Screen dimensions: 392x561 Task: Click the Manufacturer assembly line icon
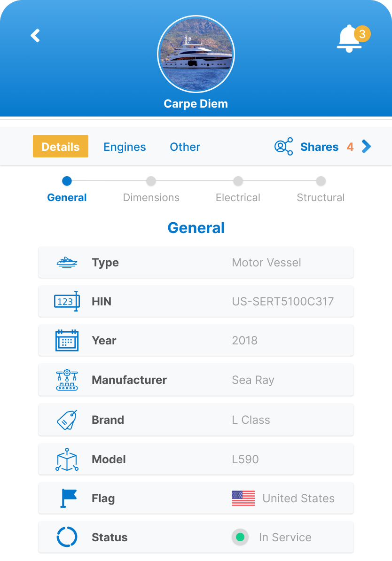pyautogui.click(x=67, y=380)
